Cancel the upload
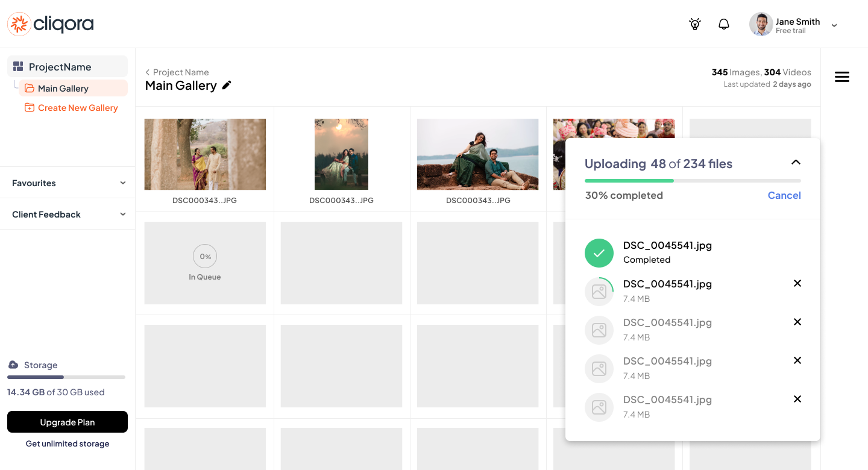 tap(784, 195)
